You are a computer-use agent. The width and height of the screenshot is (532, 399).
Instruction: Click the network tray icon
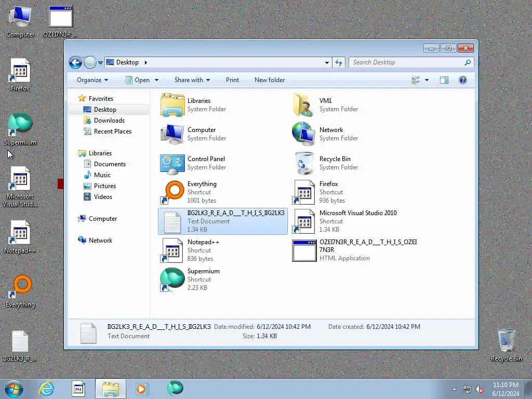(467, 390)
